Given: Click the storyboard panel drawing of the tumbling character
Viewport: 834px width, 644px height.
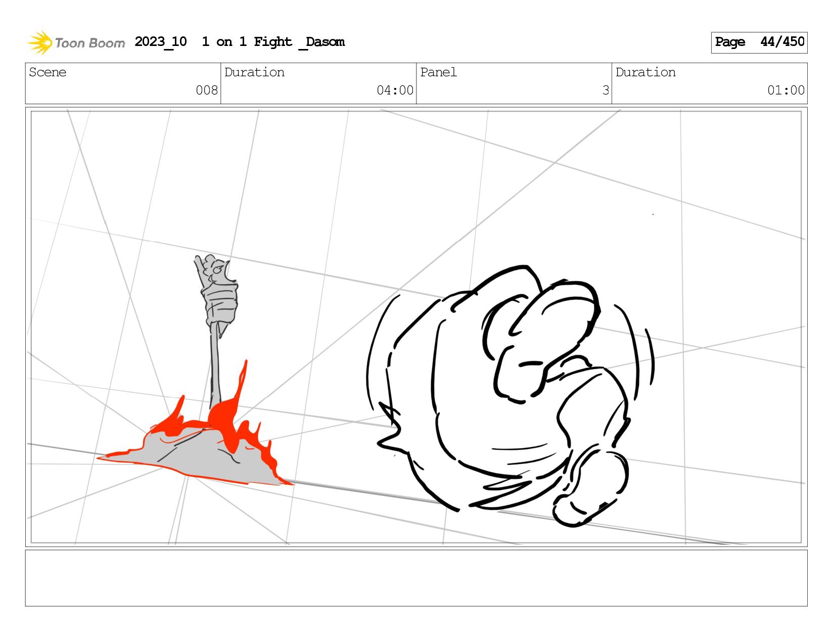Looking at the screenshot, I should click(416, 327).
